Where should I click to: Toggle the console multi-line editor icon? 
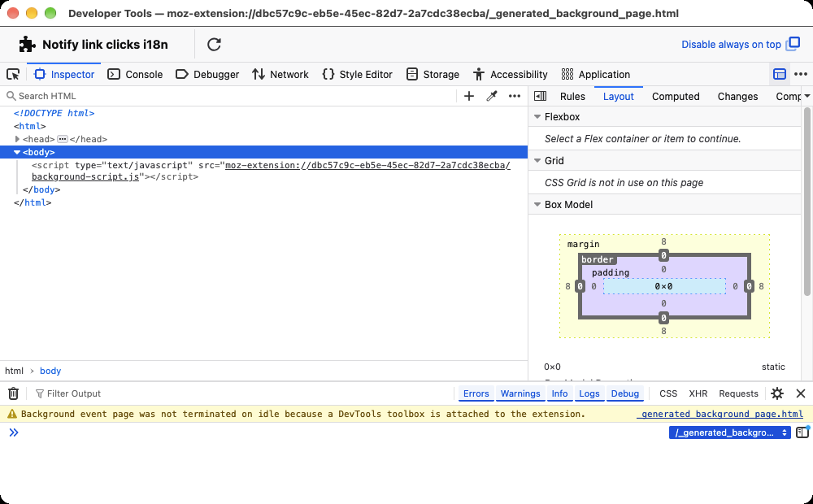click(802, 432)
